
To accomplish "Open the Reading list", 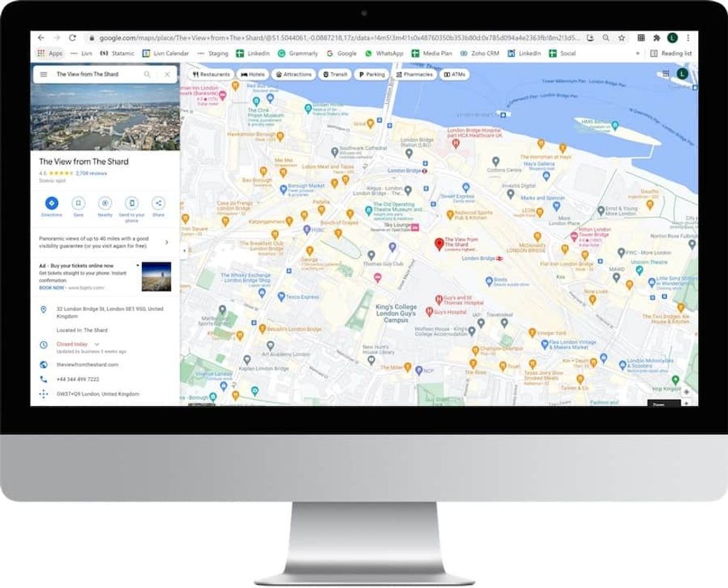I will pos(676,53).
